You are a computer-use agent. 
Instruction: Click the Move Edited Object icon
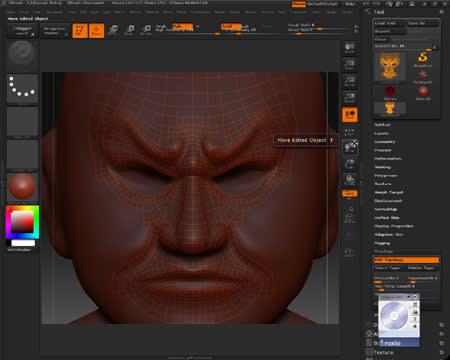(x=350, y=147)
